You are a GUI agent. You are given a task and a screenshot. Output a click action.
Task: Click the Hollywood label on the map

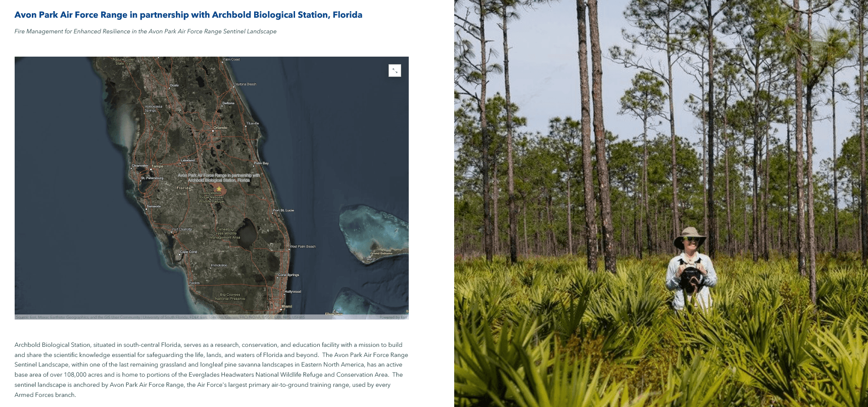(293, 292)
